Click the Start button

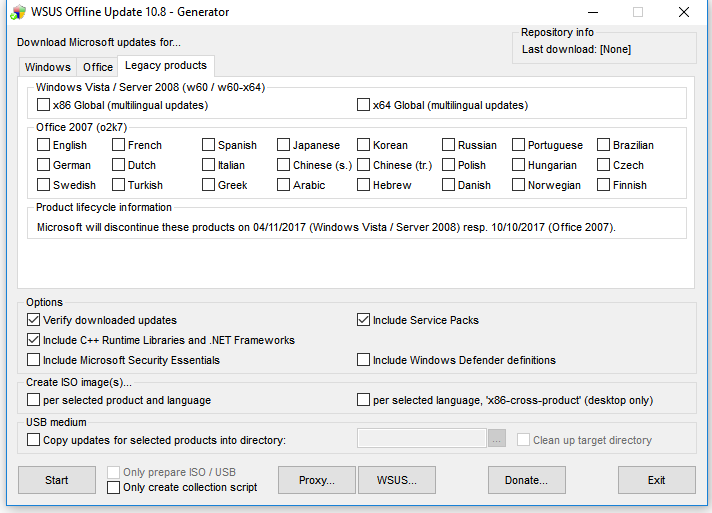[57, 480]
